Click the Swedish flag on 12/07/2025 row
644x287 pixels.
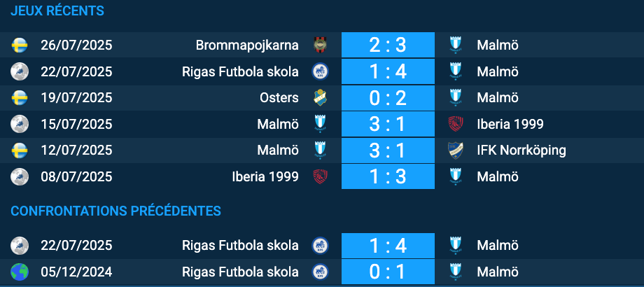pos(20,150)
